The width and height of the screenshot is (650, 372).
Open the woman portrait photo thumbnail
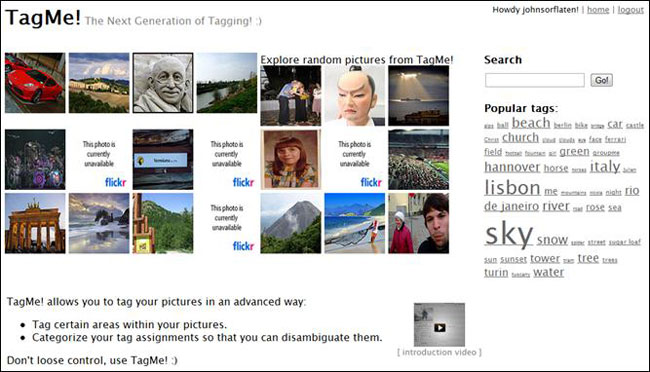(x=291, y=159)
